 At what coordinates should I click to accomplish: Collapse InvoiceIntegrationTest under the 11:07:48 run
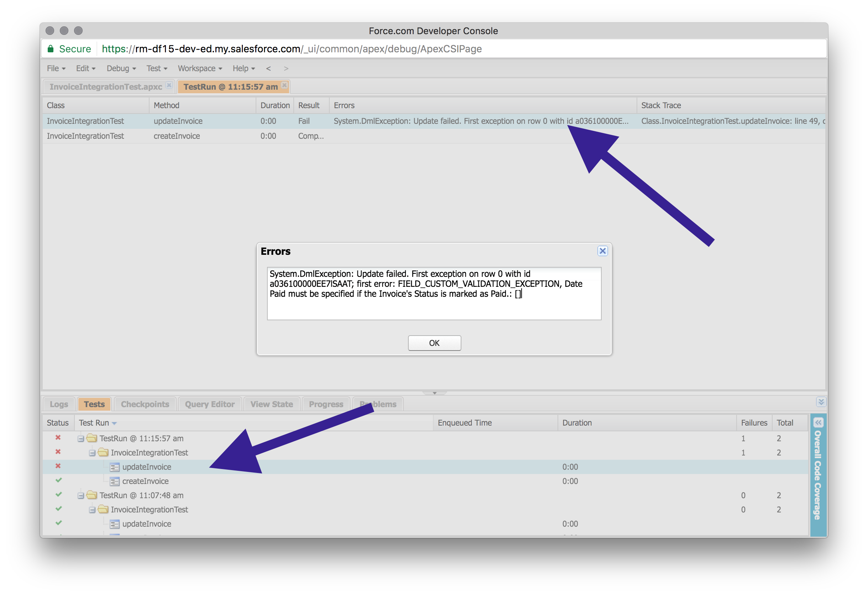[92, 510]
